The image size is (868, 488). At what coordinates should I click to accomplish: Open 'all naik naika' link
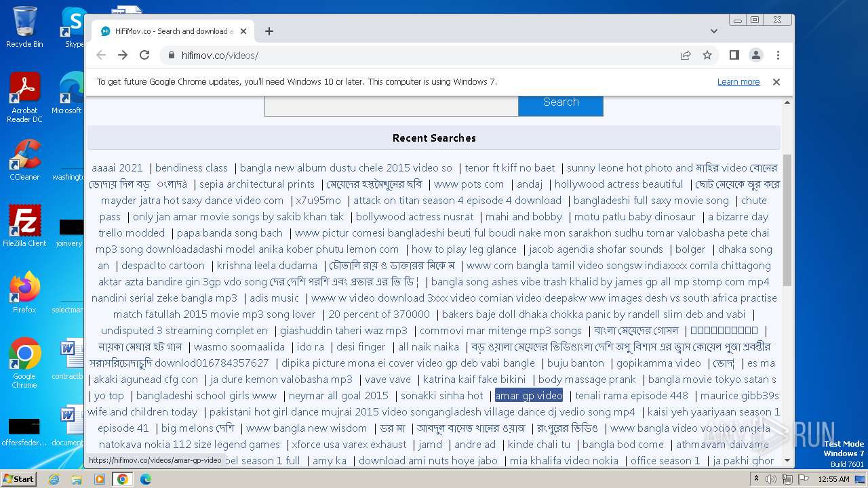pos(429,347)
